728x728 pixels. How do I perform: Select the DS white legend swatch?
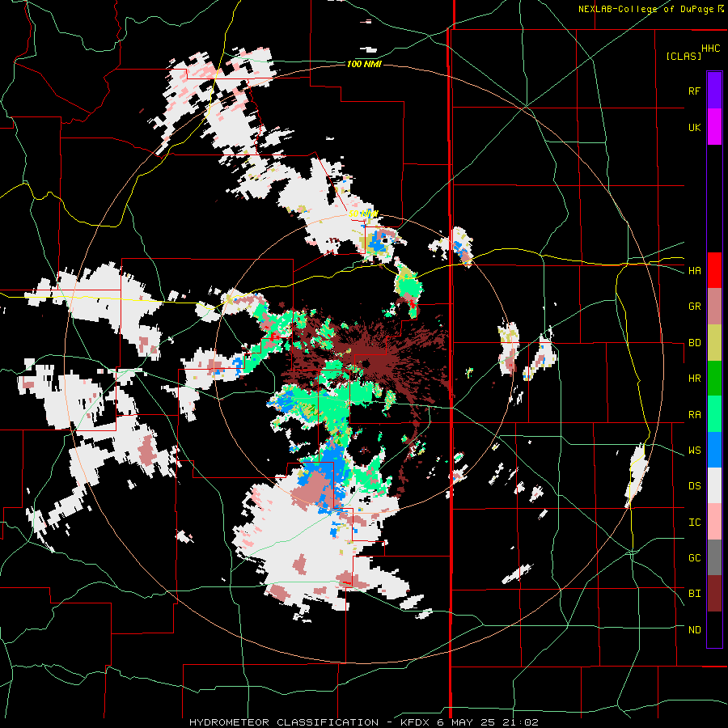(714, 485)
